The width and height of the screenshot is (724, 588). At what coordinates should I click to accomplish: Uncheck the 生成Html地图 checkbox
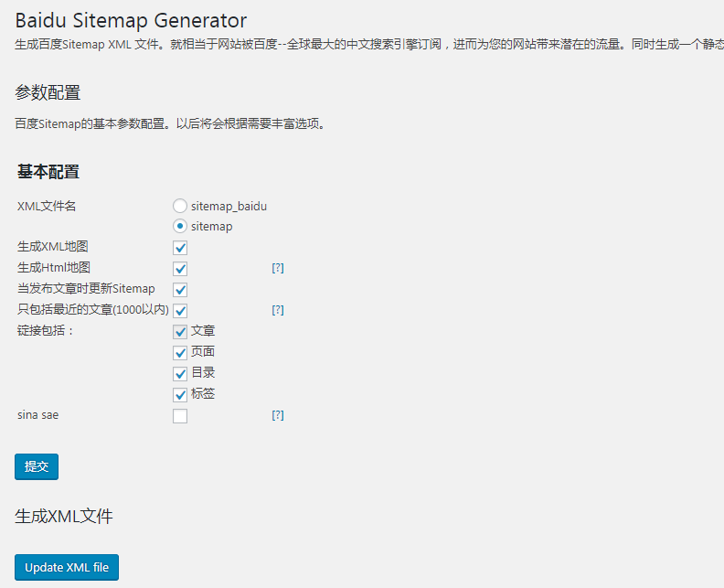180,269
